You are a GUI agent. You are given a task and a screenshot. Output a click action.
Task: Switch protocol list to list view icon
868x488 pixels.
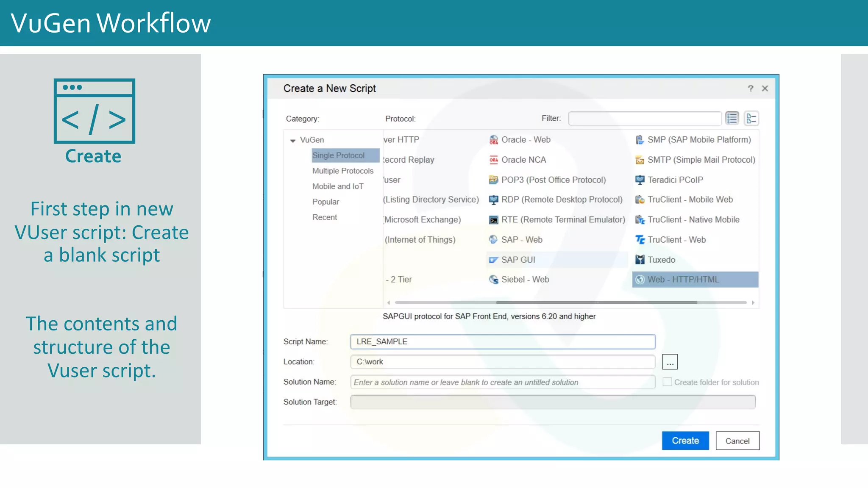[x=732, y=119]
